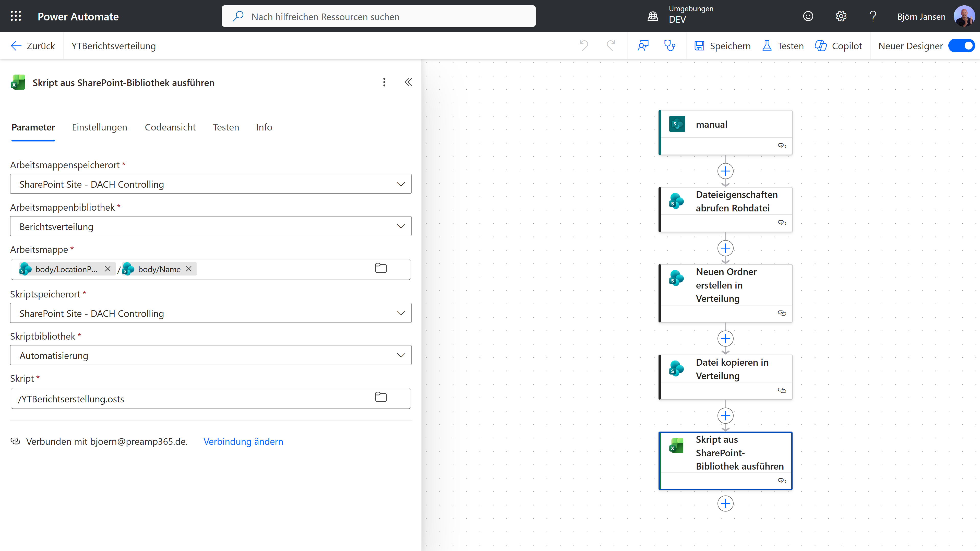Switch to the Einstellungen tab
980x551 pixels.
tap(99, 127)
